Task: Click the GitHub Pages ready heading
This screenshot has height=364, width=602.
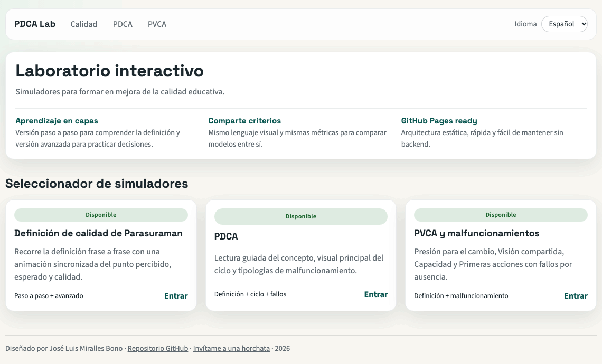Action: click(439, 121)
